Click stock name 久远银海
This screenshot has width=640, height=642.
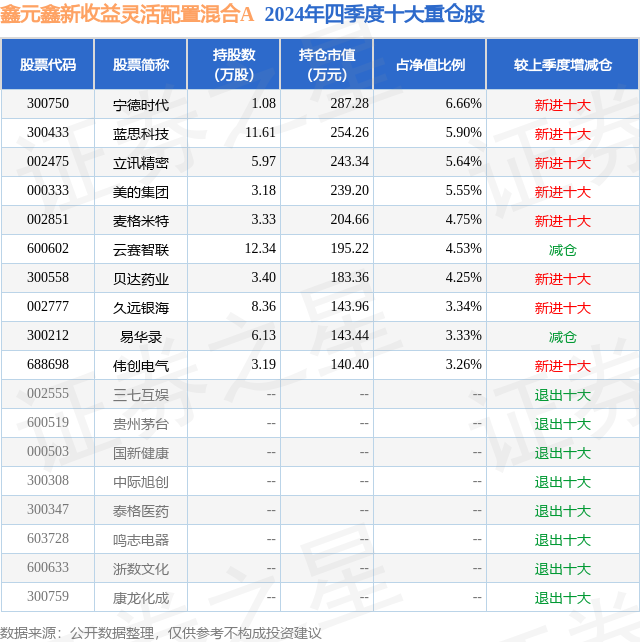[x=141, y=308]
